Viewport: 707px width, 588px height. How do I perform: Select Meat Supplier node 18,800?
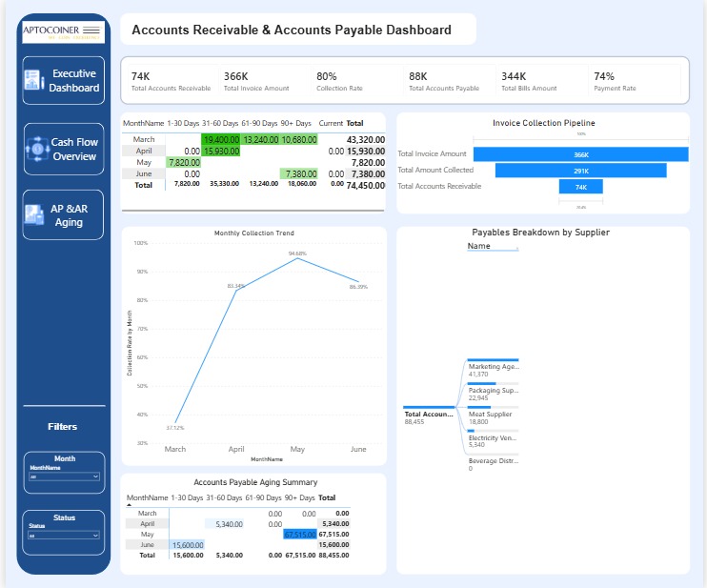(x=494, y=417)
